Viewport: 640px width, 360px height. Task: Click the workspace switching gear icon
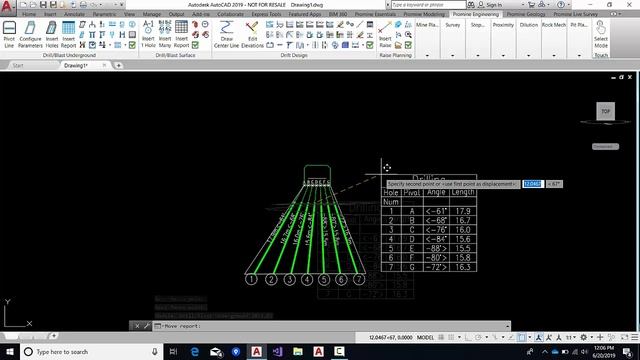point(584,338)
